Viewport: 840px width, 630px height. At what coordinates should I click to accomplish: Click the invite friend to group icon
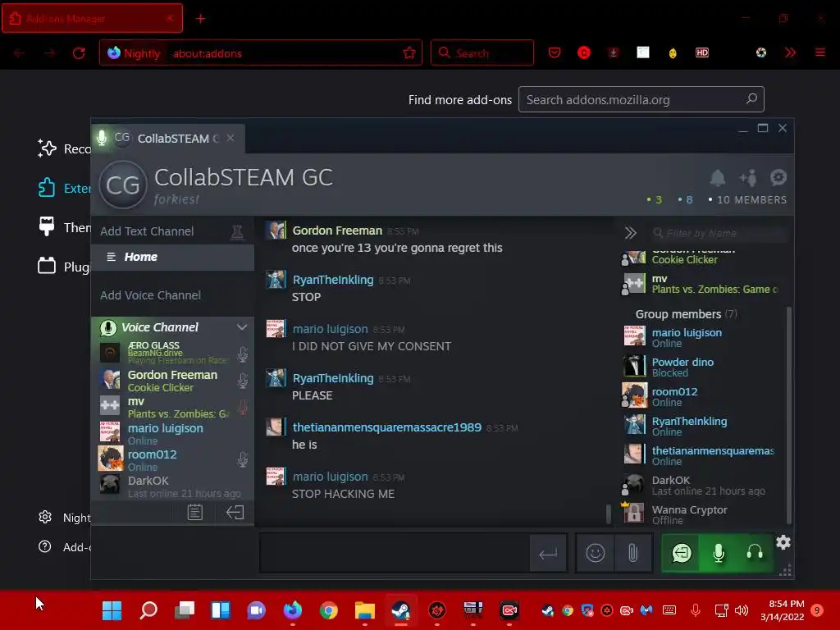748,177
